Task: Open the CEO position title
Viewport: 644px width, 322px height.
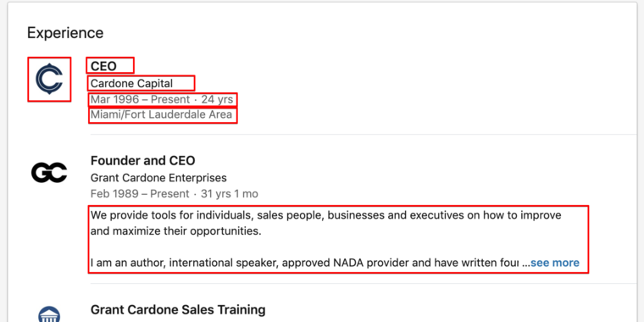Action: [x=103, y=66]
